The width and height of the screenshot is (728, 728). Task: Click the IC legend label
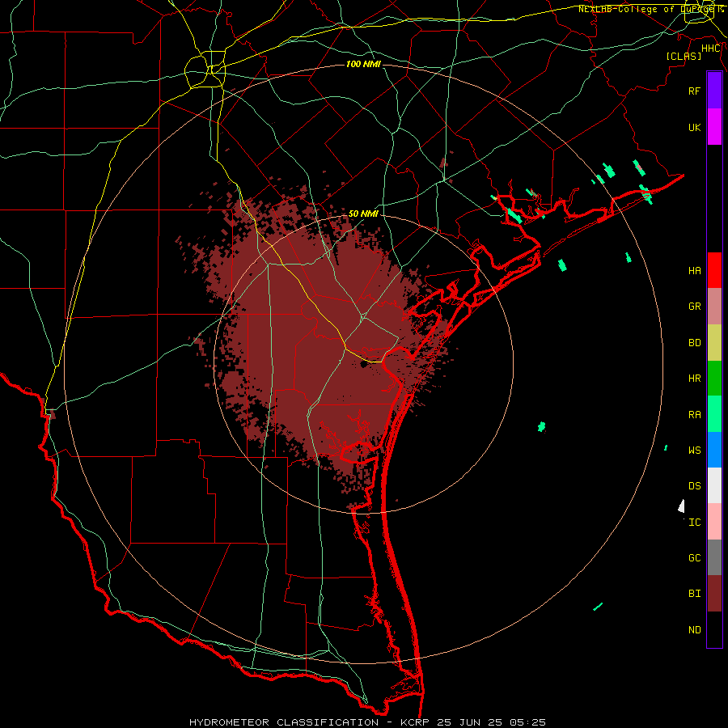tap(695, 523)
